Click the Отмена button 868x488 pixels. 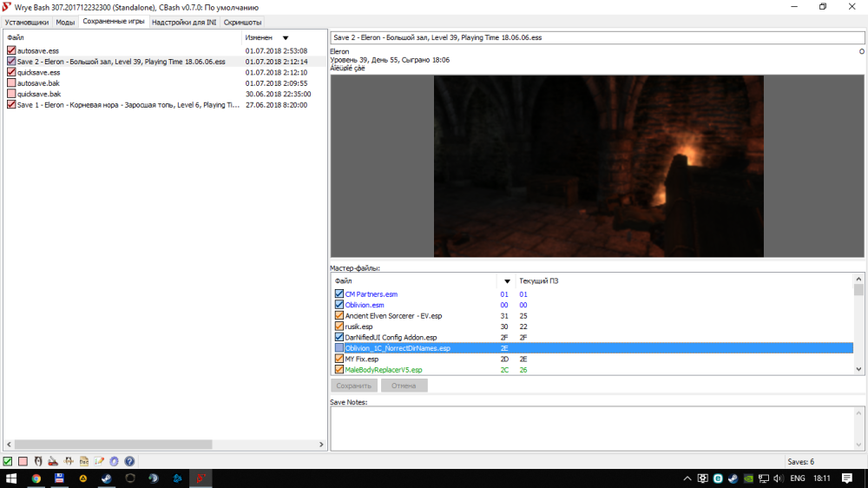coord(404,386)
